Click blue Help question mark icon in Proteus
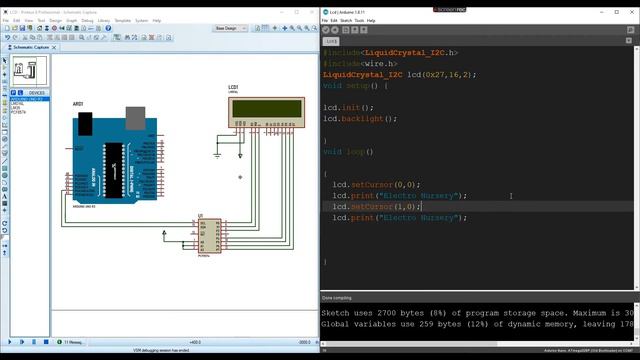640x360 pixels. (x=108, y=28)
